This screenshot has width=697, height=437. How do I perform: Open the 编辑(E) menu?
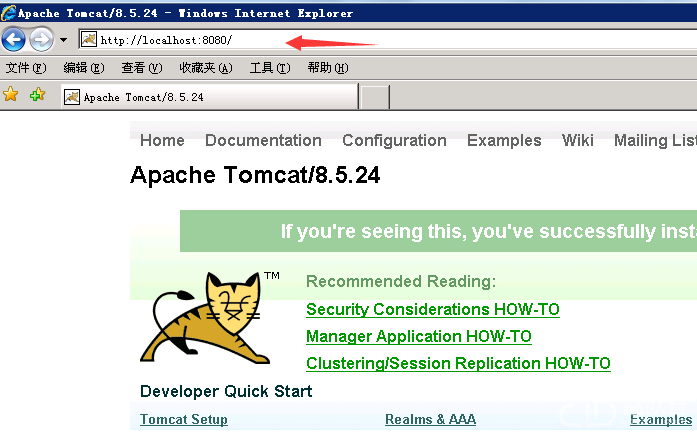point(84,68)
